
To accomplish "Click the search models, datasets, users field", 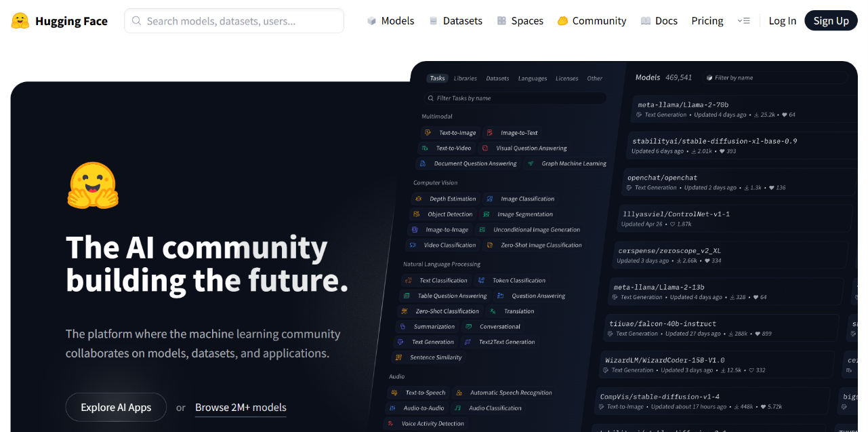I will point(241,21).
